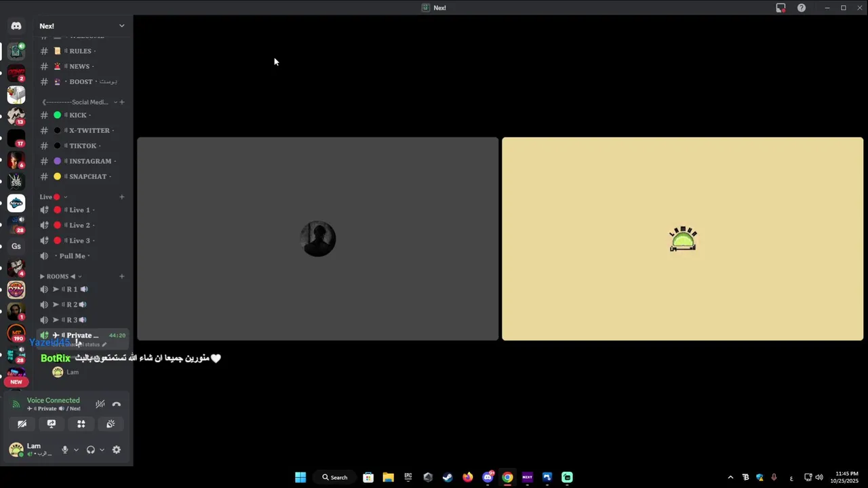Image resolution: width=868 pixels, height=488 pixels.
Task: Open Discord direct messages home icon
Action: coord(16,26)
